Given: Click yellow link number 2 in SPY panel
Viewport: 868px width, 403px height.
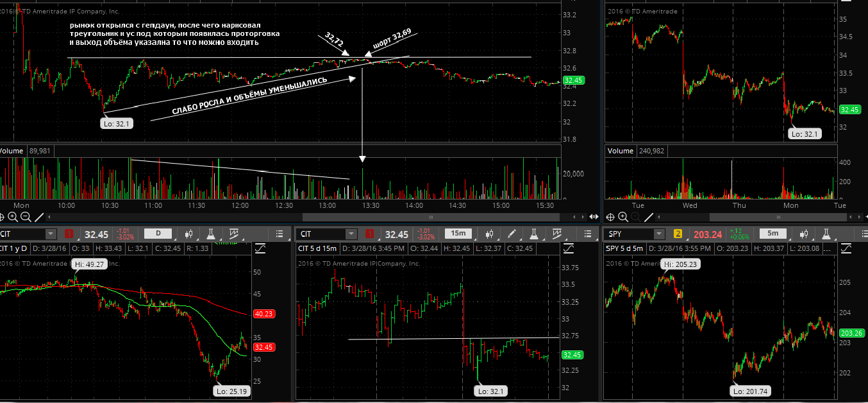Looking at the screenshot, I should (x=678, y=234).
